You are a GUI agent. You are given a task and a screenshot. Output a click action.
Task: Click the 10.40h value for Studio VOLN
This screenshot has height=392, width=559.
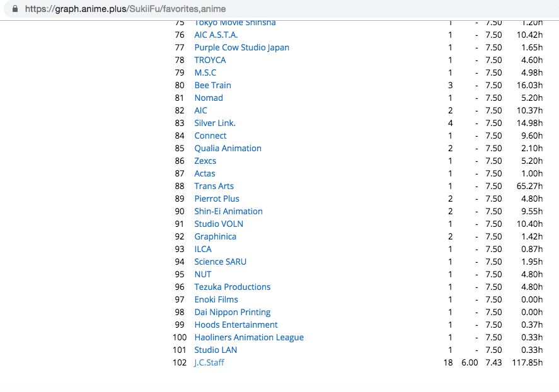(530, 224)
